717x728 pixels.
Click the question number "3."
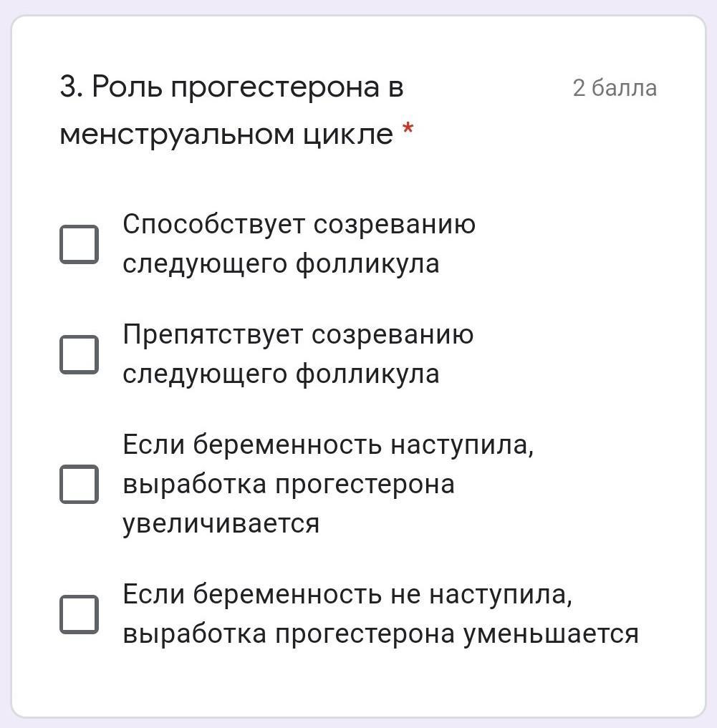tap(72, 88)
